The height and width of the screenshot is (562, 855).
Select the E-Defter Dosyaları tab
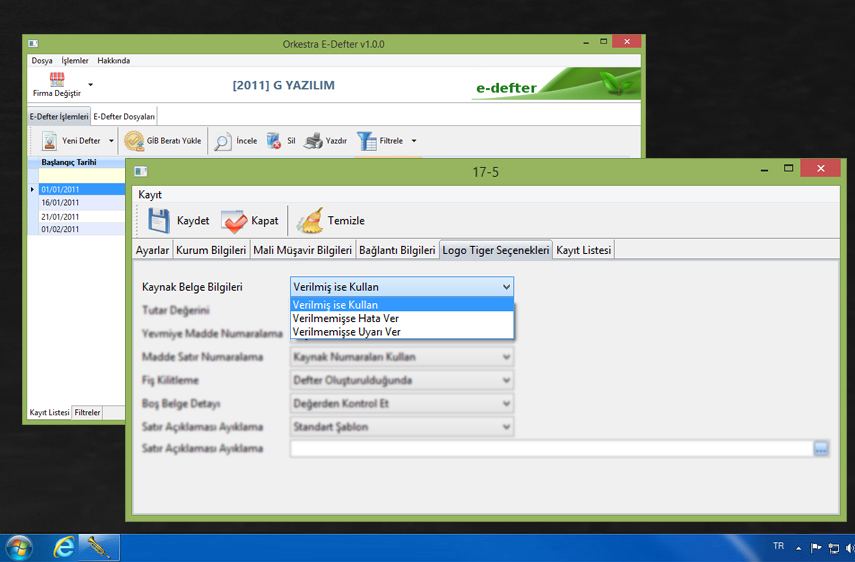124,117
